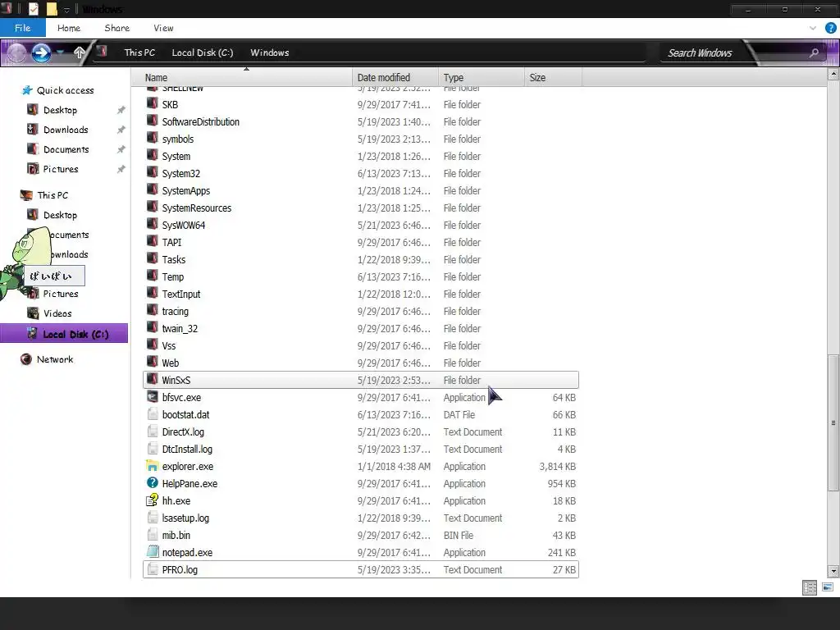Click Windows breadcrumb in address bar
840x630 pixels.
[x=269, y=52]
